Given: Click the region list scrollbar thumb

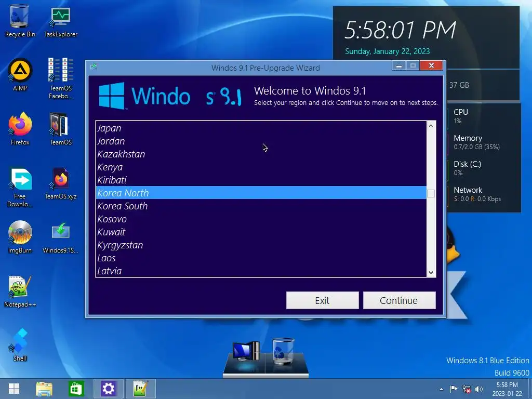Looking at the screenshot, I should pos(431,193).
